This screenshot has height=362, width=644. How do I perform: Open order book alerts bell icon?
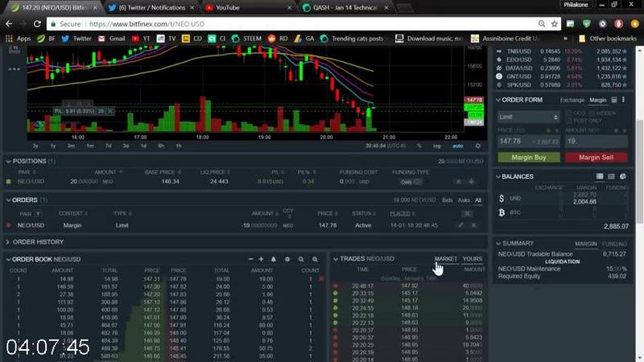point(274,259)
